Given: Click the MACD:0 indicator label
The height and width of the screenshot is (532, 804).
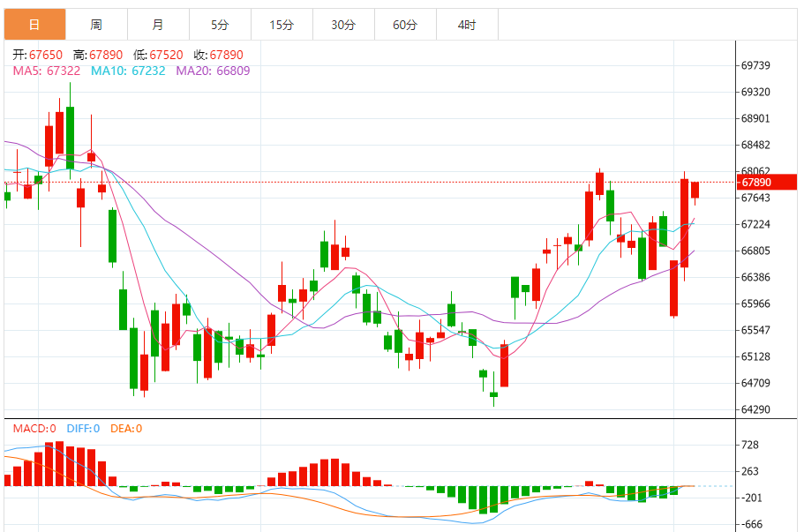Looking at the screenshot, I should tap(34, 429).
